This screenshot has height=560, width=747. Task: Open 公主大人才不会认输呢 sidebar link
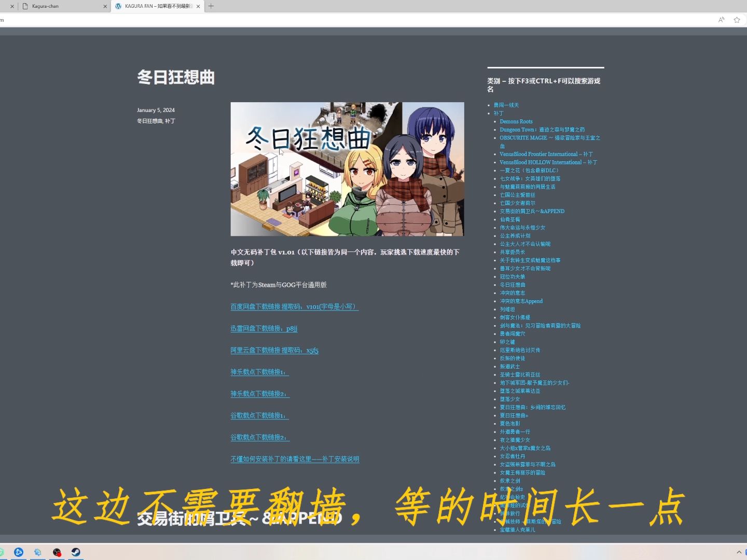coord(525,244)
